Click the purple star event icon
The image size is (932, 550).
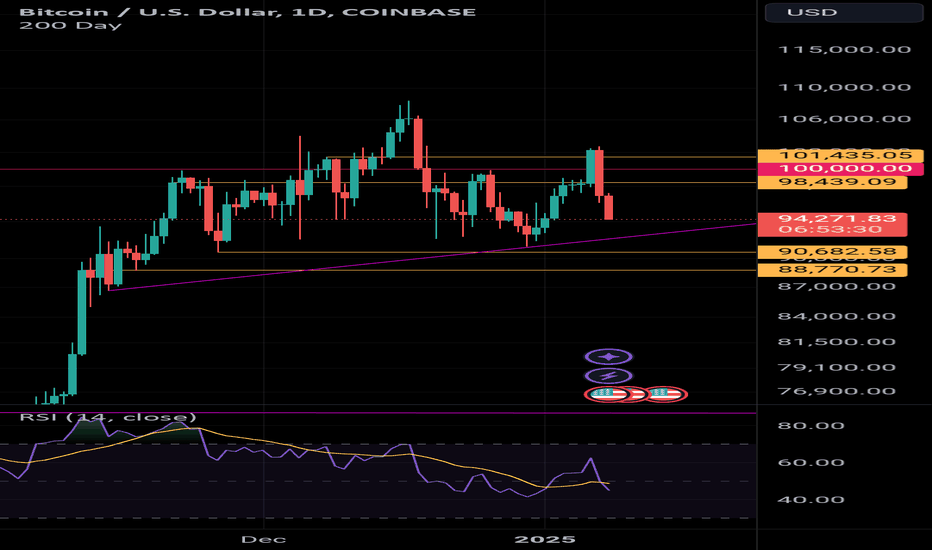coord(608,357)
